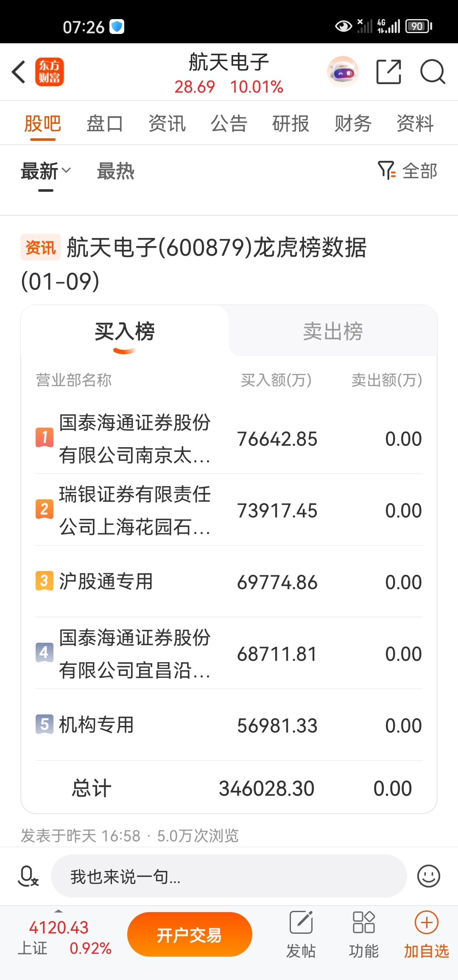Expand the 上证 index ticker arrow
The height and width of the screenshot is (980, 458).
coord(59,911)
